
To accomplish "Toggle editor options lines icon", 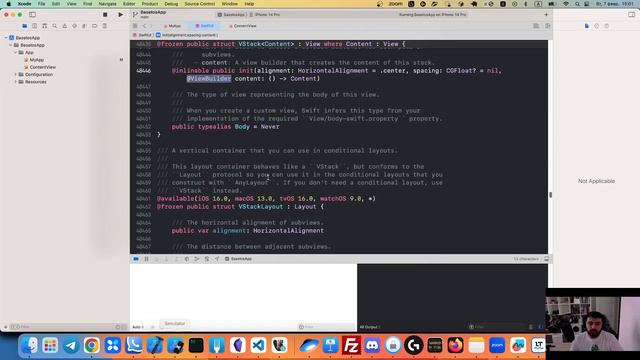I will [x=536, y=26].
